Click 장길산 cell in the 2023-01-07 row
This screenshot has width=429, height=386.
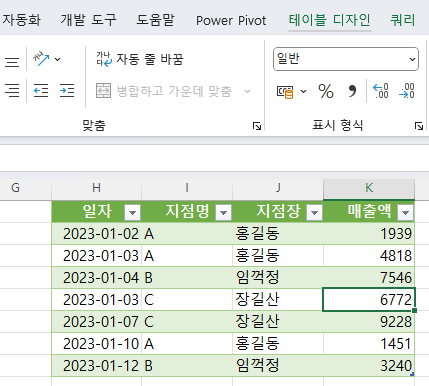coord(278,322)
